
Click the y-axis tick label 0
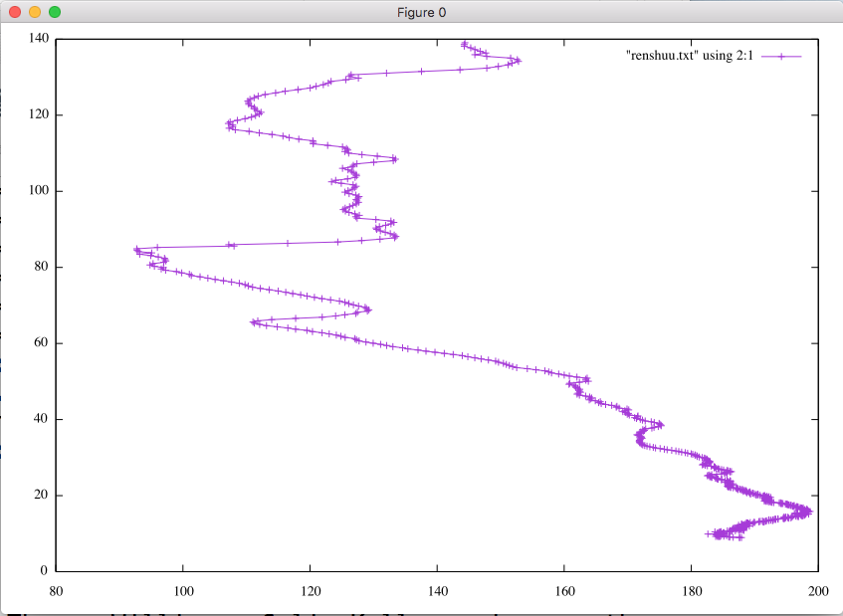(x=45, y=571)
